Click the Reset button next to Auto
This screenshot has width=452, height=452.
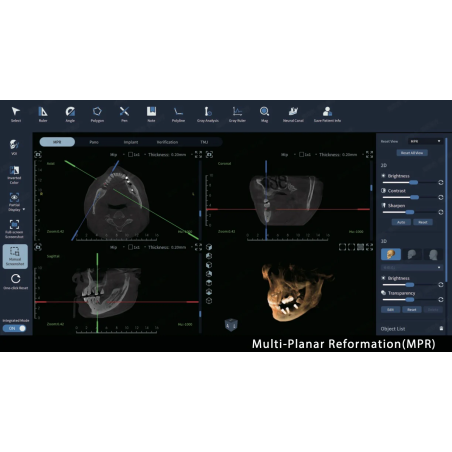point(423,222)
